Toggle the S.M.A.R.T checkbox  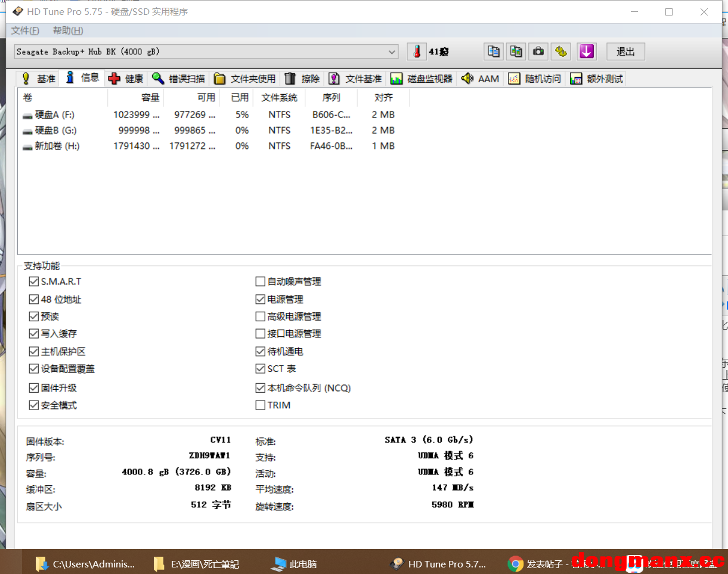point(33,281)
